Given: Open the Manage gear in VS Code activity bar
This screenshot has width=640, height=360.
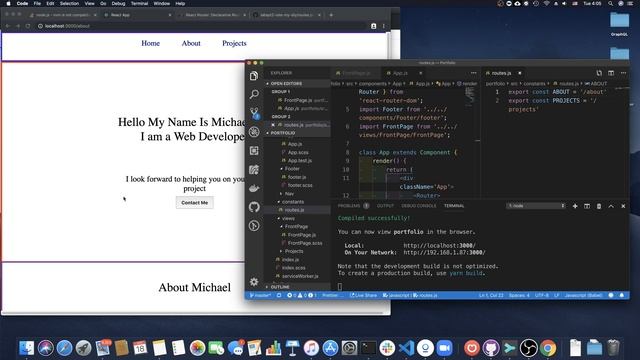Looking at the screenshot, I should [x=254, y=282].
